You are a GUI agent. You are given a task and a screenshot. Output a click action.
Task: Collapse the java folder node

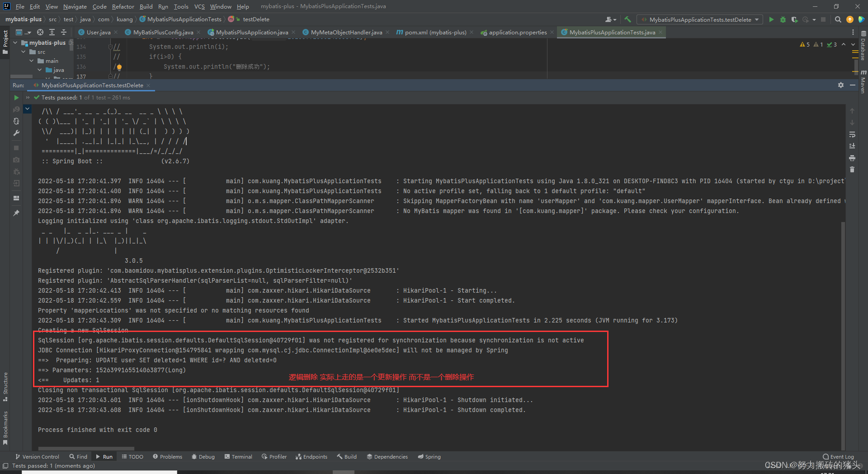pos(40,70)
